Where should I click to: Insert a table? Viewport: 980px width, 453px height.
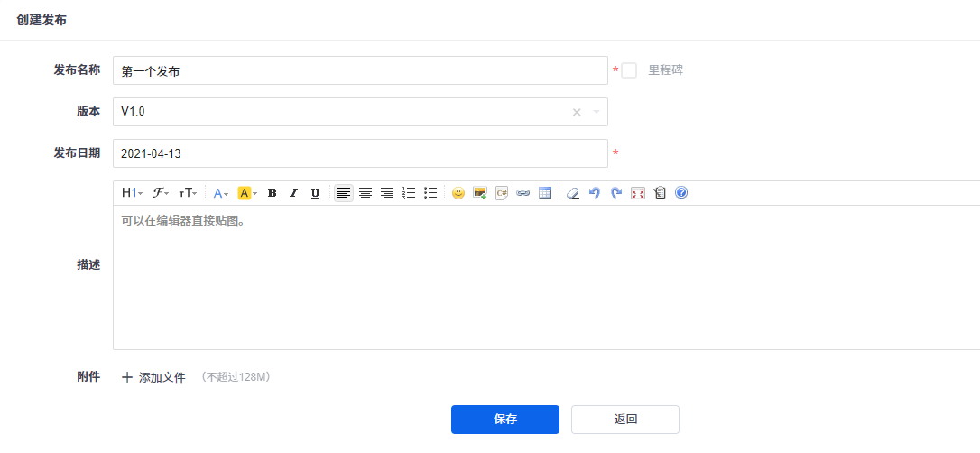tap(545, 193)
